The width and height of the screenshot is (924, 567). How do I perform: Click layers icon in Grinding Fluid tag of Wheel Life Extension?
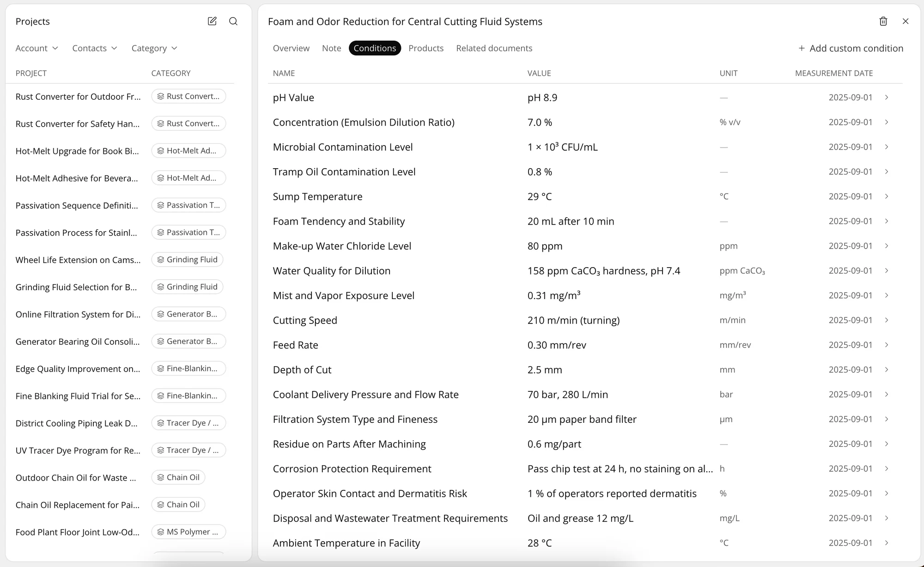(x=161, y=260)
